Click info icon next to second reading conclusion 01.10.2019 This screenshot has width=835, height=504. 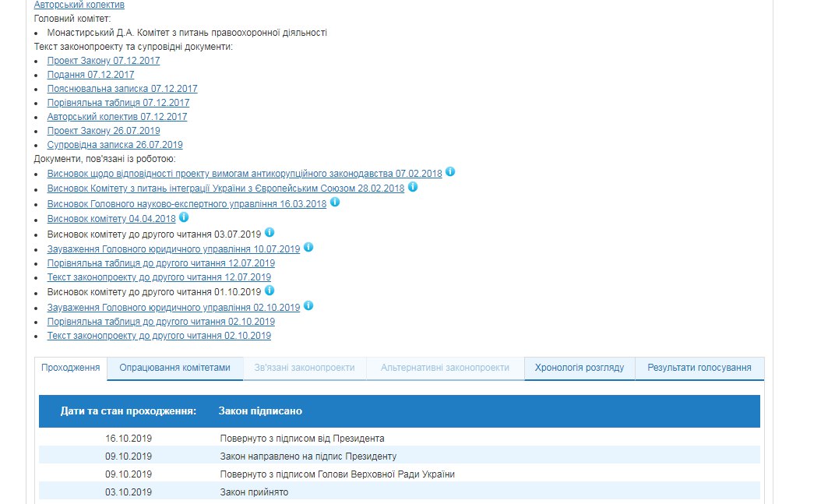point(270,291)
